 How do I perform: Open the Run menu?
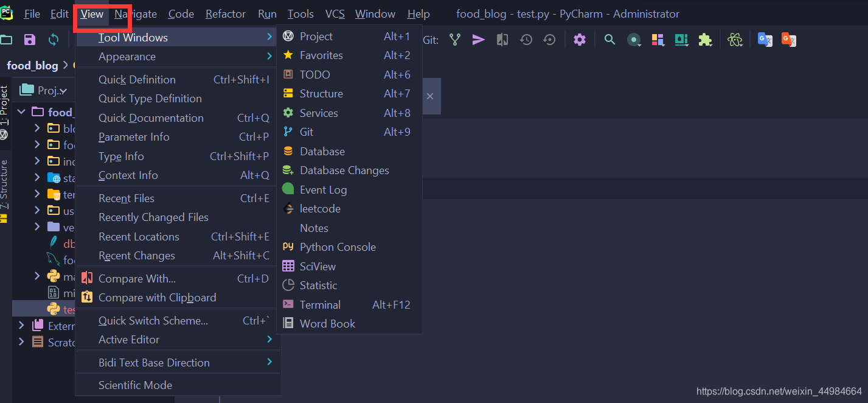[x=267, y=13]
